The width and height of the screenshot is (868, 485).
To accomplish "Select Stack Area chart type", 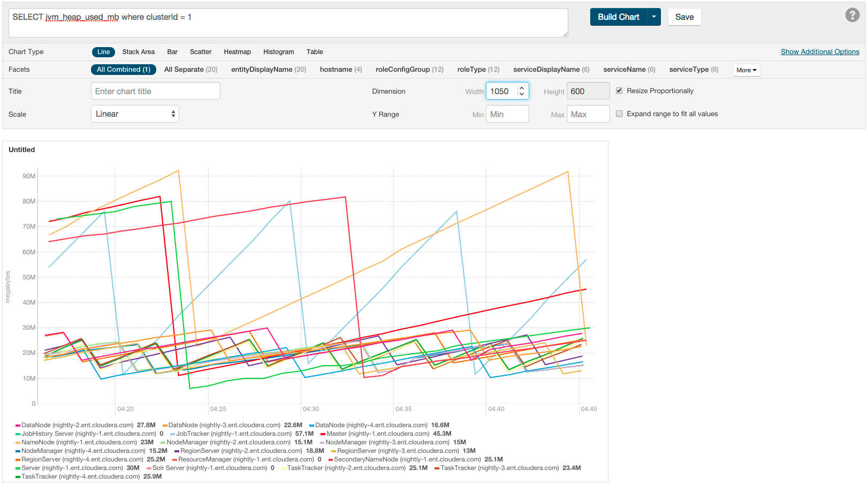I will point(138,51).
